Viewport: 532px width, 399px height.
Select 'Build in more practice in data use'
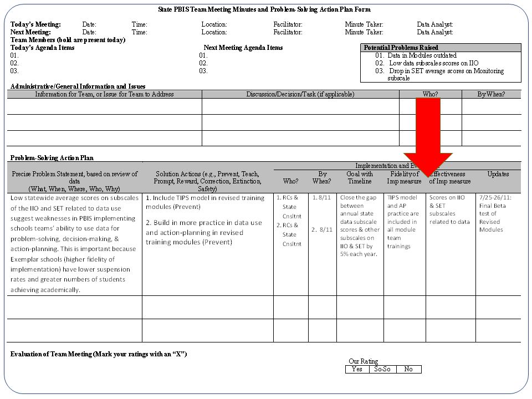pyautogui.click(x=204, y=232)
